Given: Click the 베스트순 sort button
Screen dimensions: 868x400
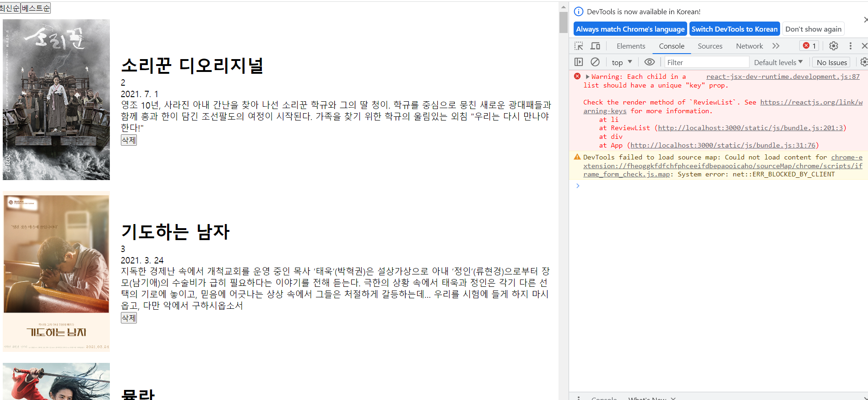Looking at the screenshot, I should coord(36,8).
